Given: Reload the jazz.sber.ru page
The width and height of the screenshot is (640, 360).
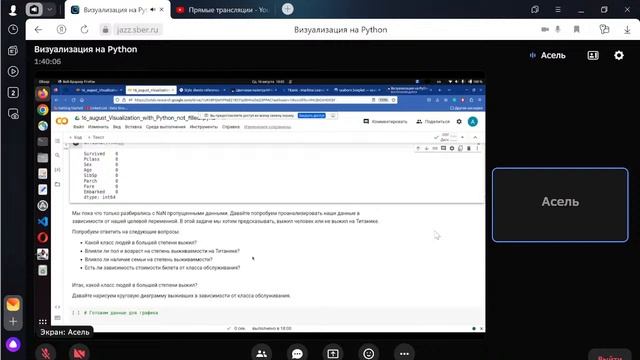Looking at the screenshot, I should click(x=84, y=30).
